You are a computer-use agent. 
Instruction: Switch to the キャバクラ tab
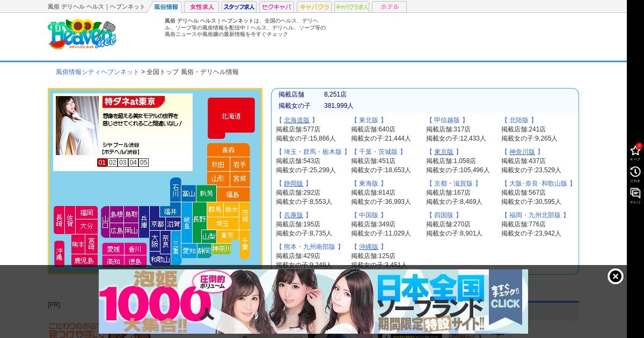click(x=314, y=7)
